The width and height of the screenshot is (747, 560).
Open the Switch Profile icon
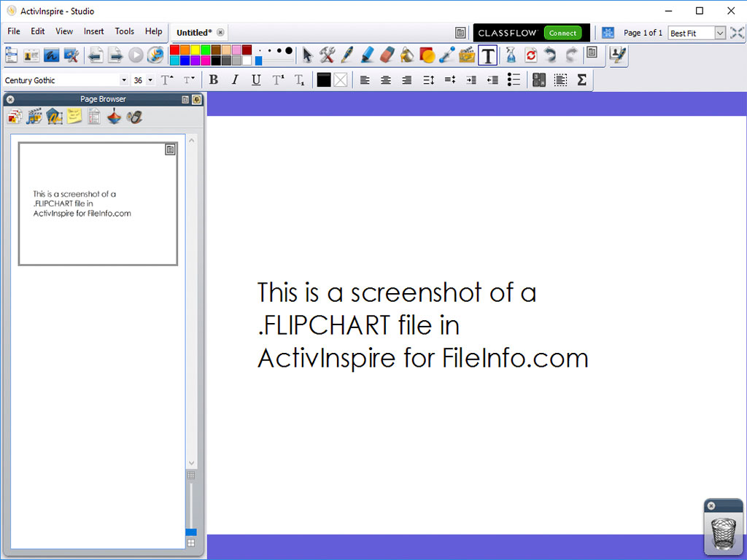click(x=31, y=55)
